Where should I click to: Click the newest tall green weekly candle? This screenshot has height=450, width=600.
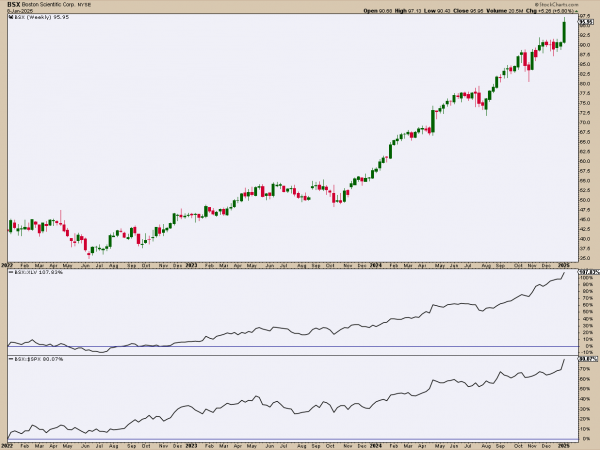click(x=564, y=32)
